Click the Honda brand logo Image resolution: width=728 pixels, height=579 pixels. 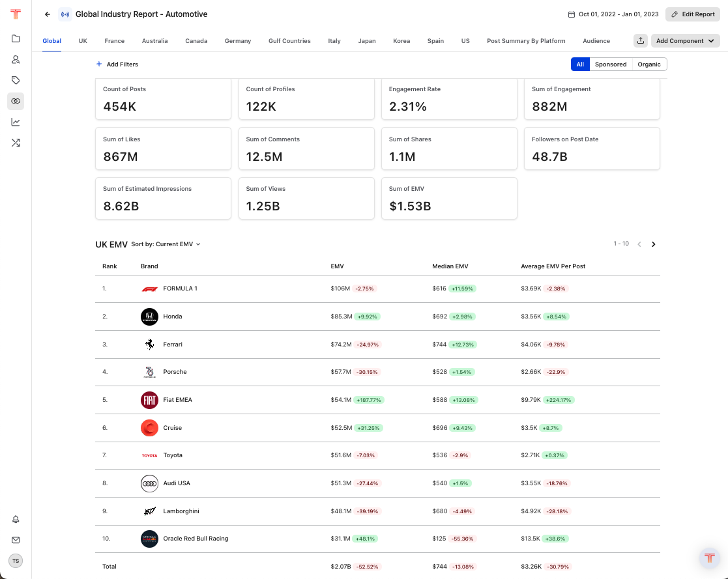tap(149, 317)
